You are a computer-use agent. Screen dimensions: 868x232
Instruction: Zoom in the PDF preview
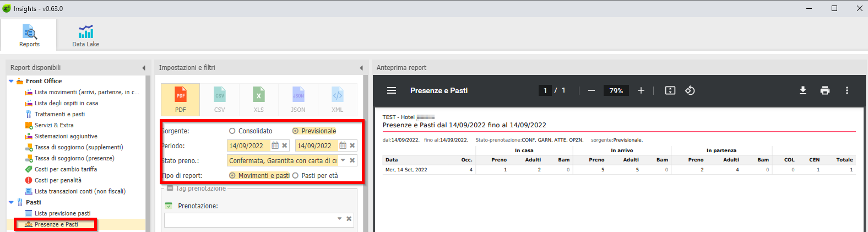pyautogui.click(x=641, y=90)
